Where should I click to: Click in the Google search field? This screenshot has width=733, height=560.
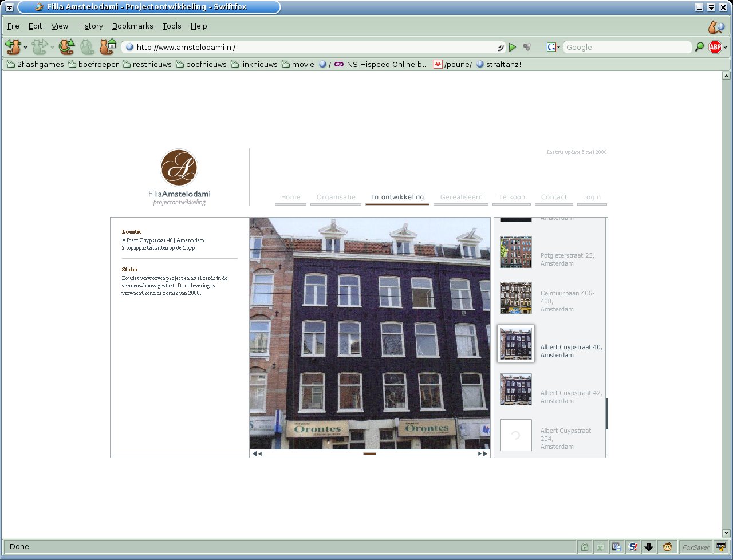click(x=626, y=48)
